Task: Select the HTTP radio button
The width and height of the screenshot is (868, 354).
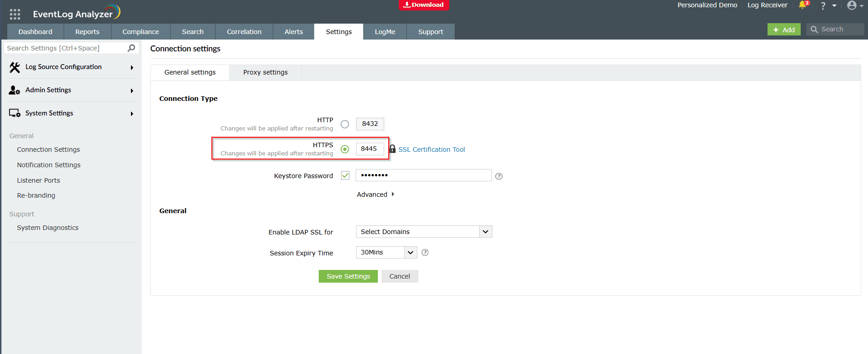Action: 345,124
